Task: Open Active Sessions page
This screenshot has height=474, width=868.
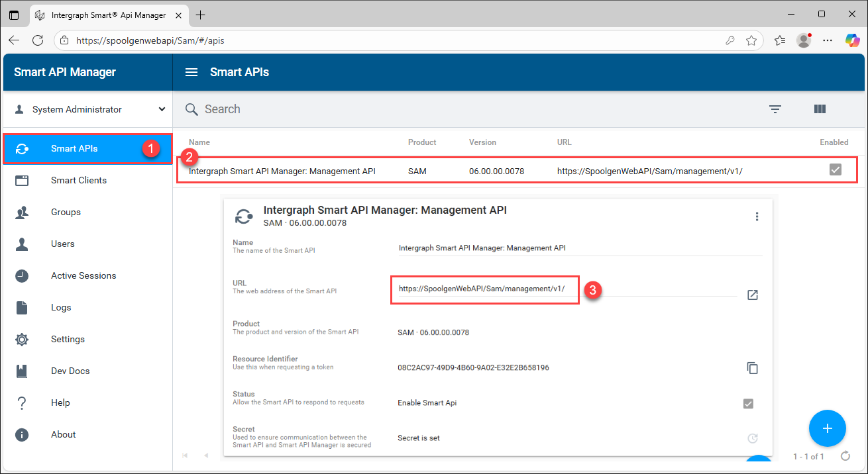Action: 83,275
